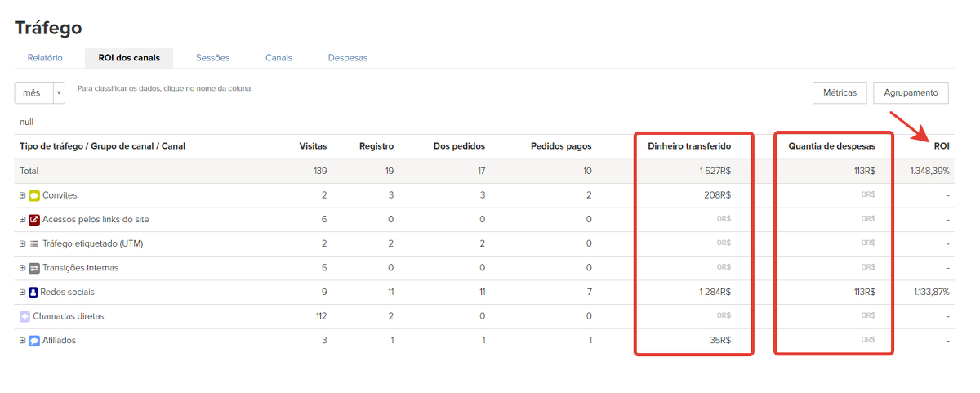The image size is (980, 393).
Task: Open the Sessões tab
Action: point(212,58)
